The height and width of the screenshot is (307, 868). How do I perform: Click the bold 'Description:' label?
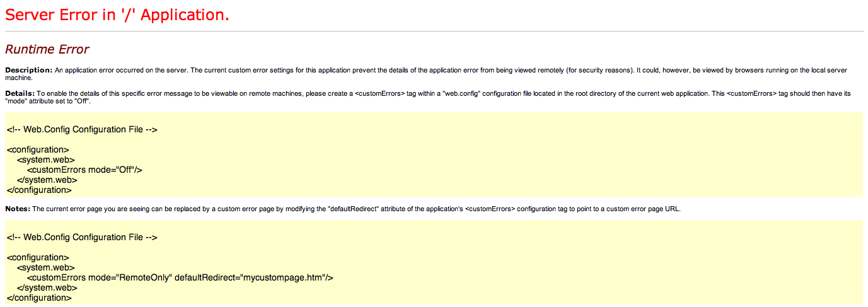pyautogui.click(x=28, y=70)
